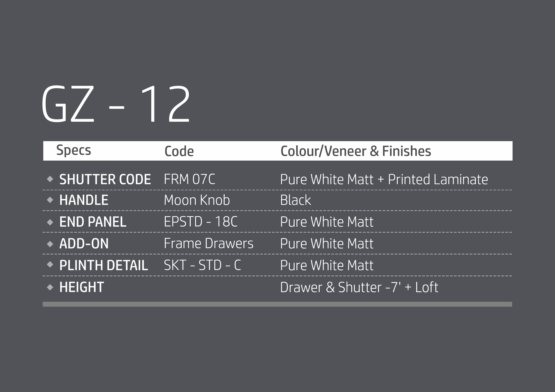The width and height of the screenshot is (555, 392).
Task: Click the gray bar below the table
Action: tap(277, 304)
